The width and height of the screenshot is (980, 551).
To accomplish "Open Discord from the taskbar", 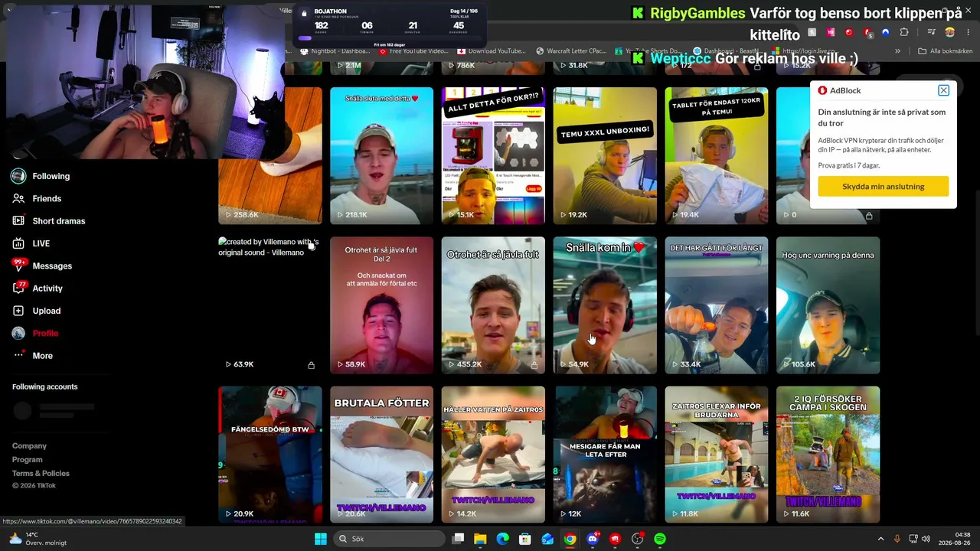I will pyautogui.click(x=593, y=539).
